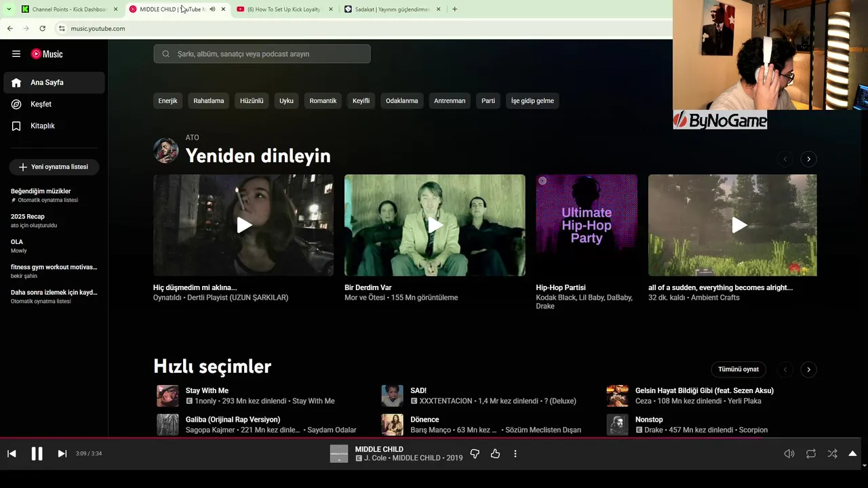View site information icon in address bar
The image size is (868, 488).
(62, 28)
